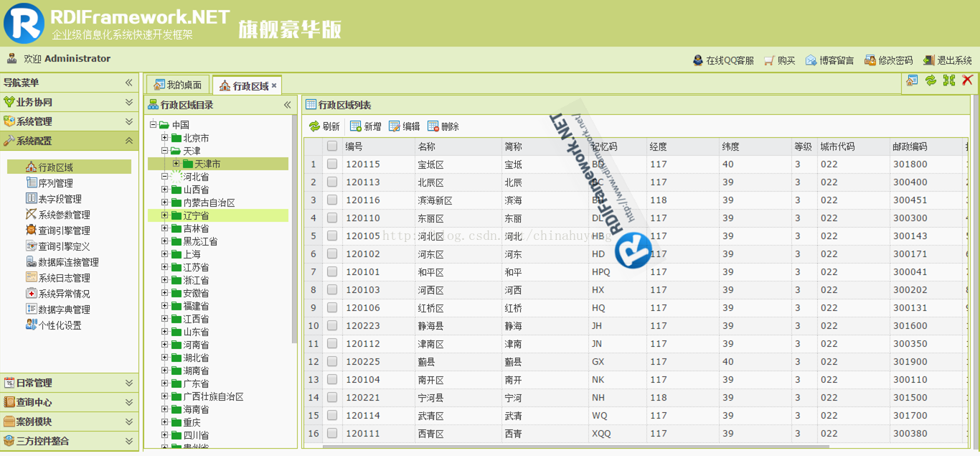Check the row checkbox for 120101 和平区

tap(332, 271)
